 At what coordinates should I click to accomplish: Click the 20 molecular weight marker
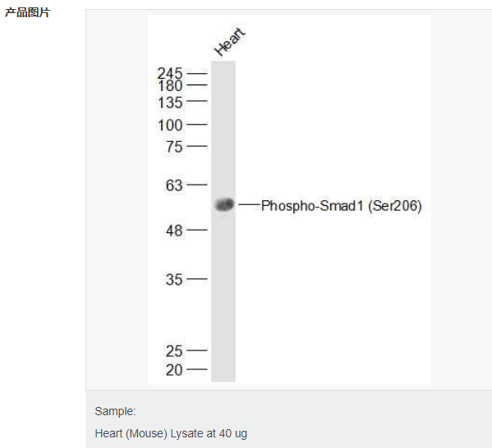pyautogui.click(x=174, y=370)
